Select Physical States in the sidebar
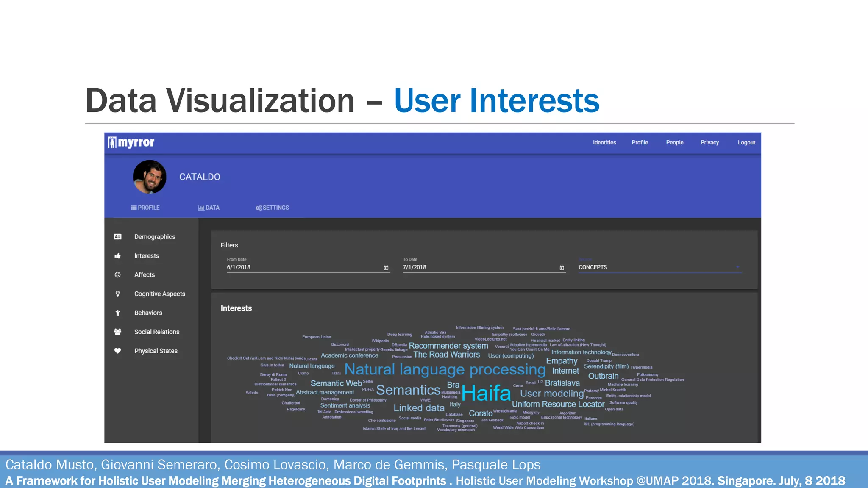868x488 pixels. 156,351
